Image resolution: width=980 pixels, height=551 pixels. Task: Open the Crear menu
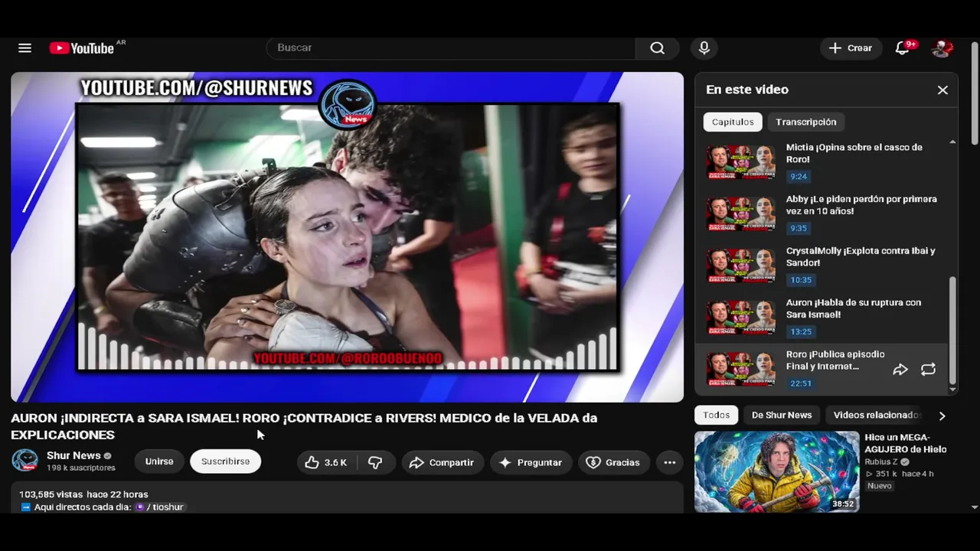[851, 47]
